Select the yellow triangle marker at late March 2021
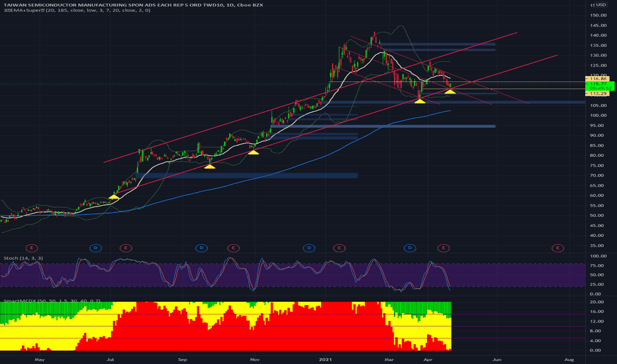 click(420, 101)
